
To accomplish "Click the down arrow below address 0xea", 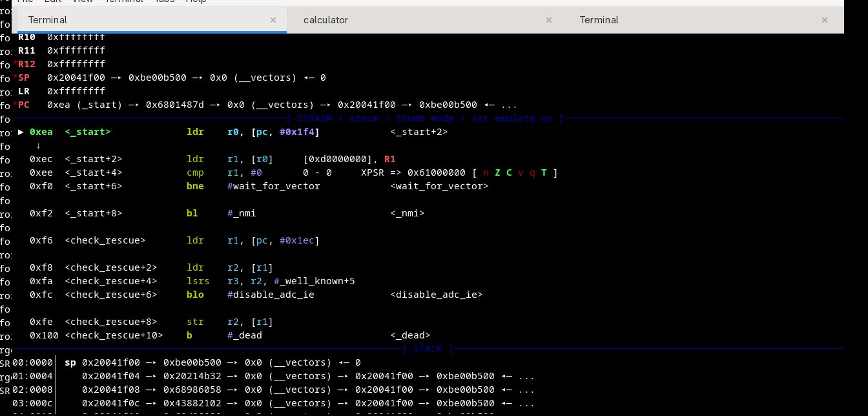I will (x=38, y=145).
